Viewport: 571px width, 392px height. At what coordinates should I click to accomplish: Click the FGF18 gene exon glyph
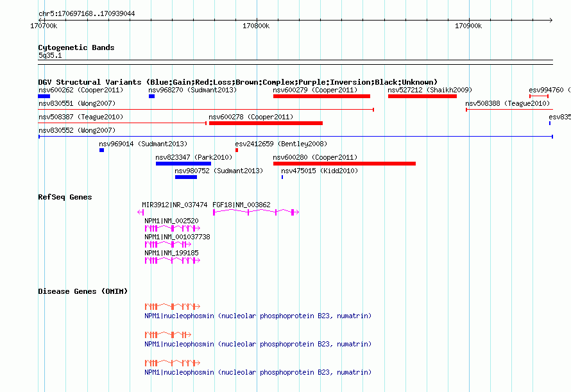point(256,212)
